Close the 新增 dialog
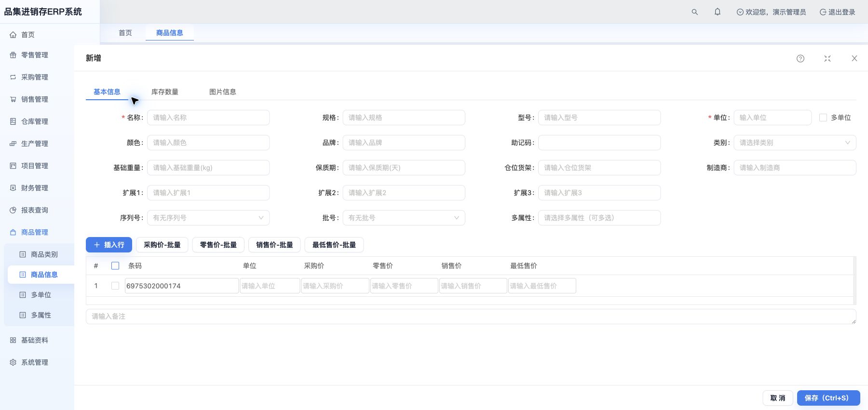Screen dimensions: 868x410 click(x=854, y=58)
